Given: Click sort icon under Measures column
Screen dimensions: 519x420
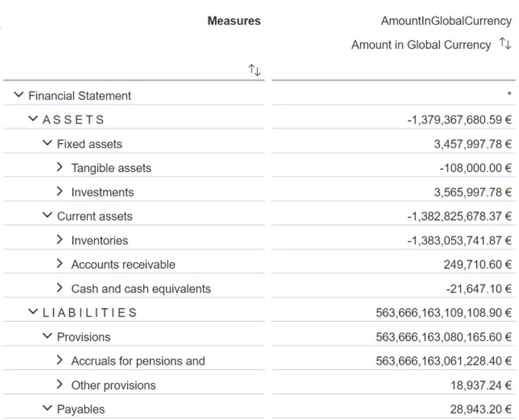Looking at the screenshot, I should (254, 69).
